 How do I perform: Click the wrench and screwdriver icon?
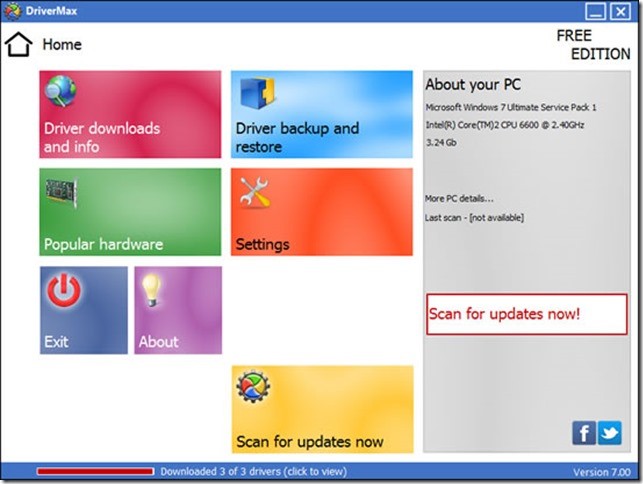pyautogui.click(x=255, y=192)
